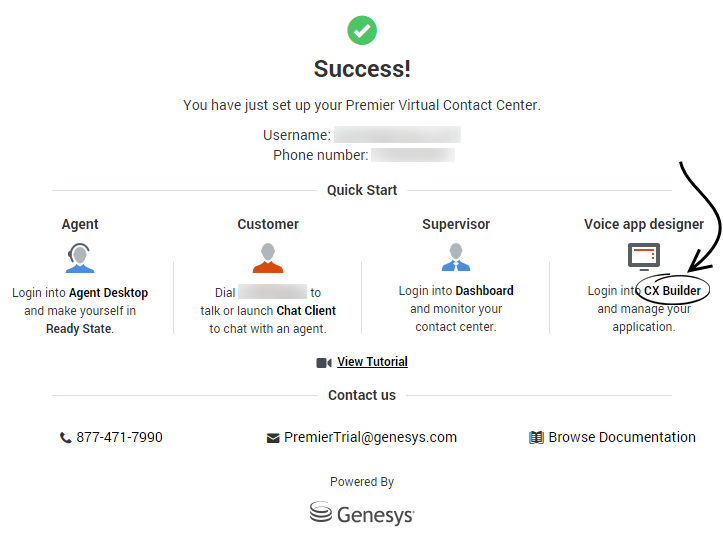
Task: Click the video camera tutorial icon
Action: click(x=324, y=362)
